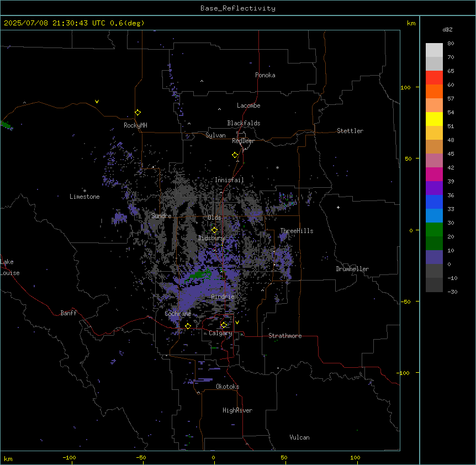Select the Stettler city label
This screenshot has width=476, height=465.
(350, 131)
